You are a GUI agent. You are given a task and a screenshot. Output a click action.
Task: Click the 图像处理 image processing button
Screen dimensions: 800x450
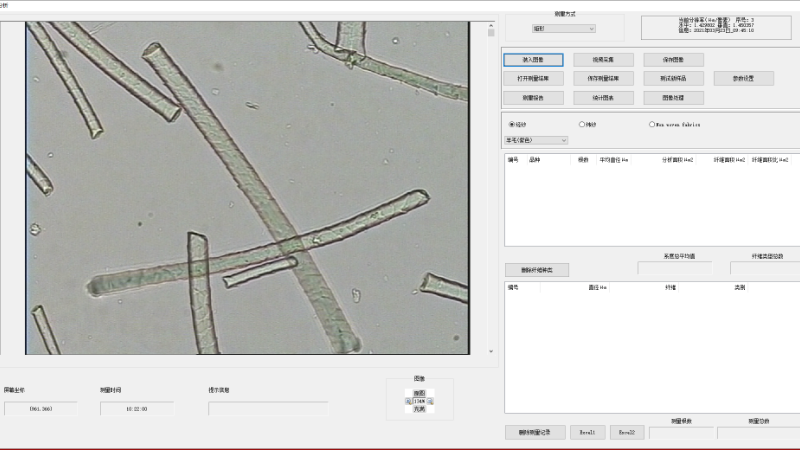point(673,98)
